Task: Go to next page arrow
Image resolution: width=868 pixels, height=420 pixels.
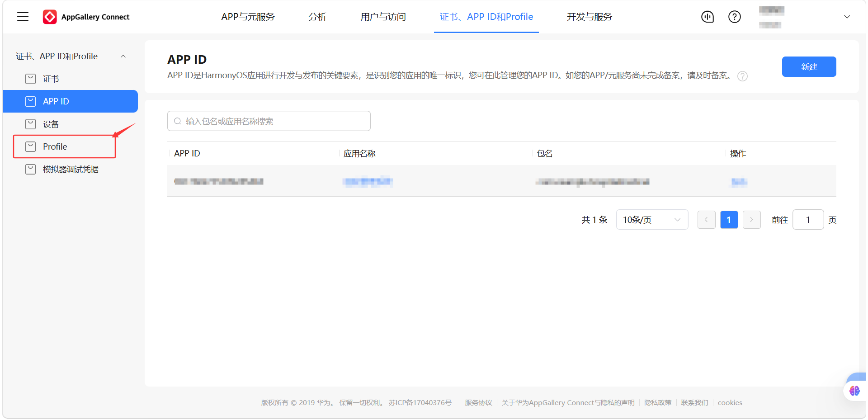Action: (751, 220)
